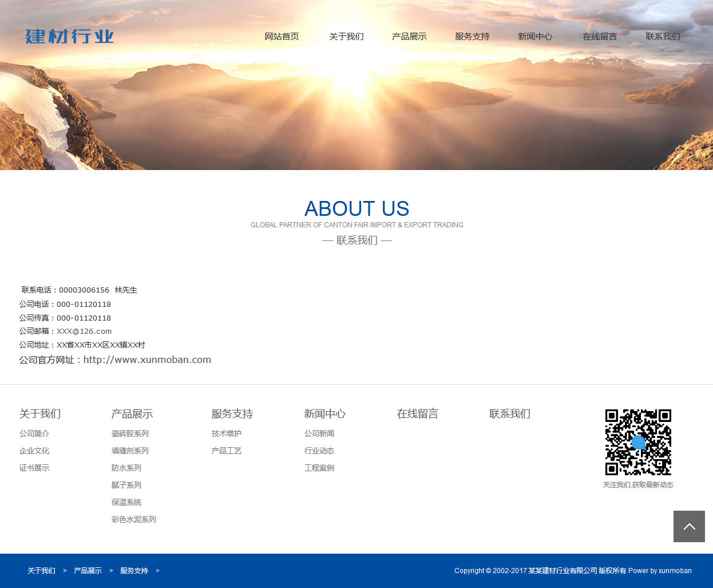Open the 网站首页 navigation item
The height and width of the screenshot is (588, 713).
pos(282,37)
